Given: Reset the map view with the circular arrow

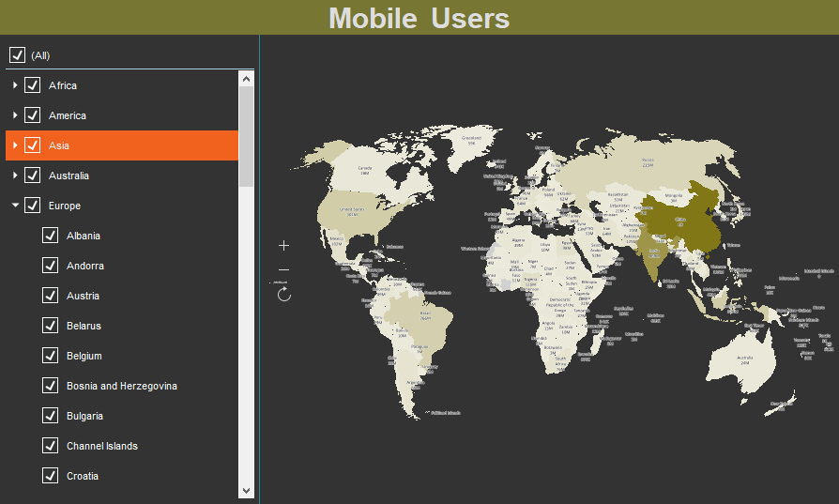Looking at the screenshot, I should [284, 295].
